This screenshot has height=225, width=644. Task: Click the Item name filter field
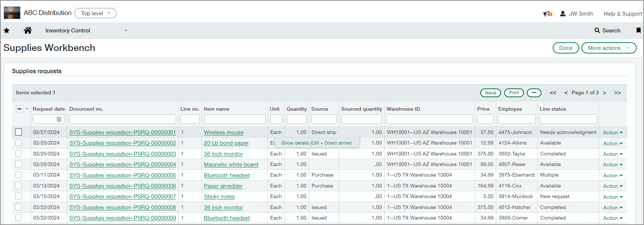point(235,119)
